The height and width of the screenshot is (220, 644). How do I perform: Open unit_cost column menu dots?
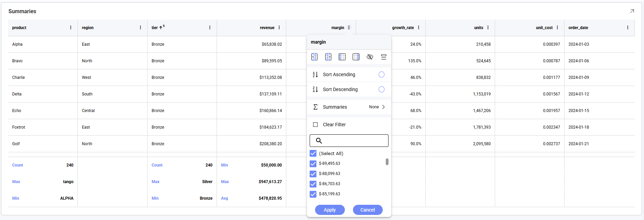click(557, 28)
